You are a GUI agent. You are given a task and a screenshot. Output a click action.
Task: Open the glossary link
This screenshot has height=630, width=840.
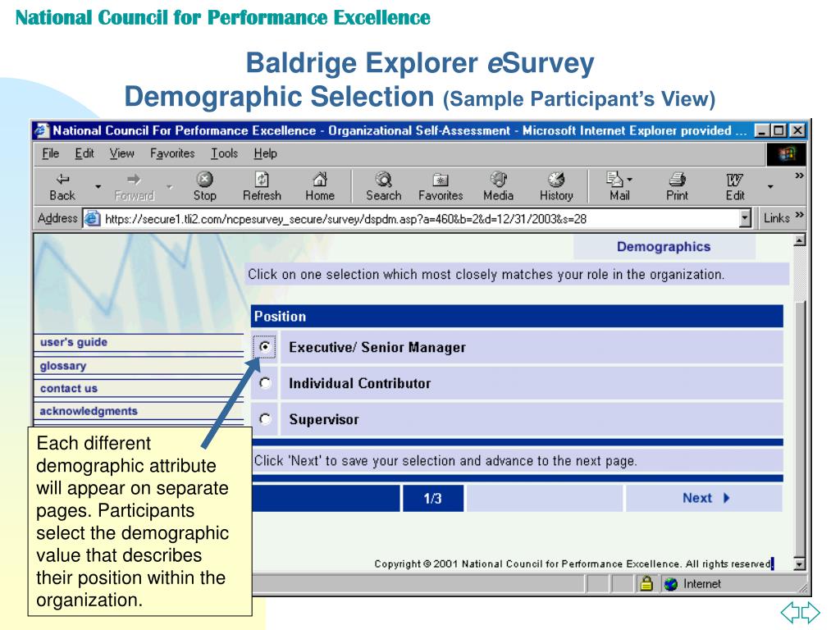point(62,366)
